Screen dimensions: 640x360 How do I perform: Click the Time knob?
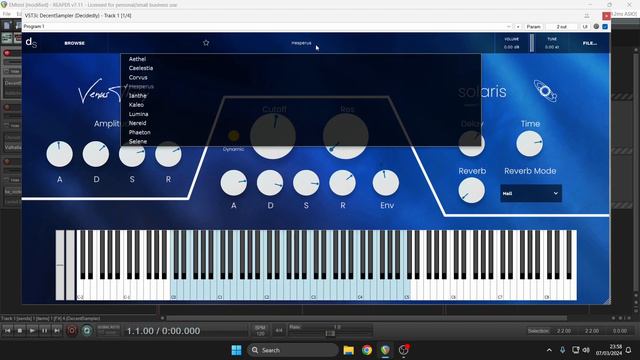click(x=529, y=144)
